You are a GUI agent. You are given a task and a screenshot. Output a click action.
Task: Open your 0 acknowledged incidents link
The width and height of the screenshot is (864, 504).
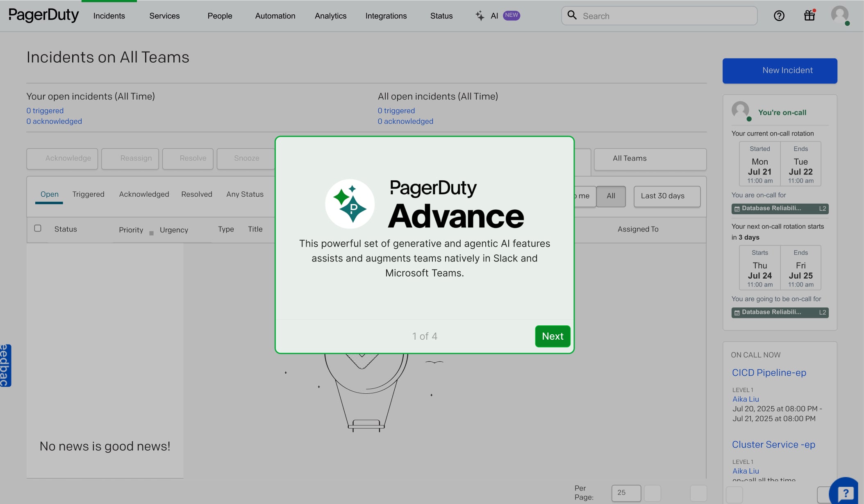pos(54,121)
